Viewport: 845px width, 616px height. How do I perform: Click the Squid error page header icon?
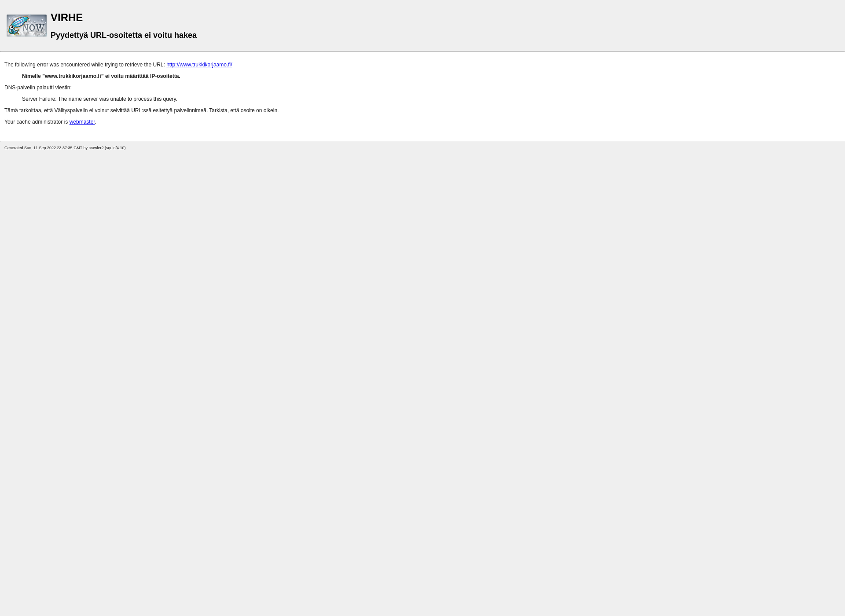point(26,25)
